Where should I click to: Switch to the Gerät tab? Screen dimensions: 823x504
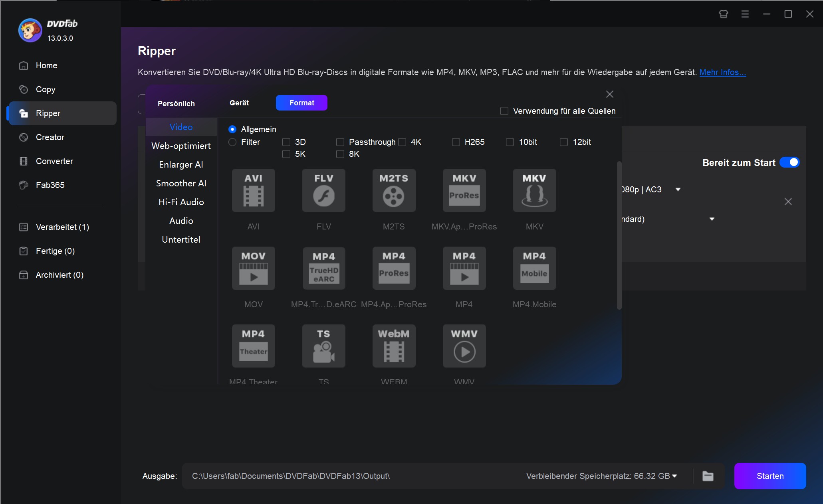[x=239, y=103]
